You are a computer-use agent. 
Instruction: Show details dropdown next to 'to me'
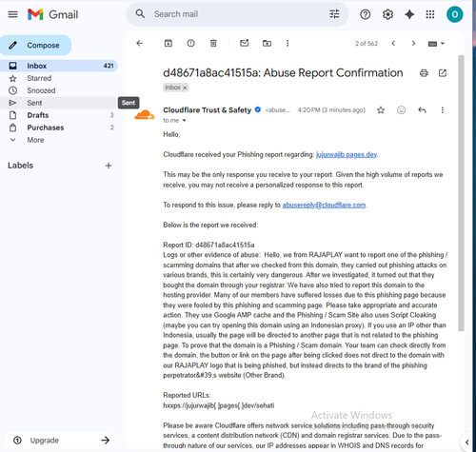coord(184,121)
